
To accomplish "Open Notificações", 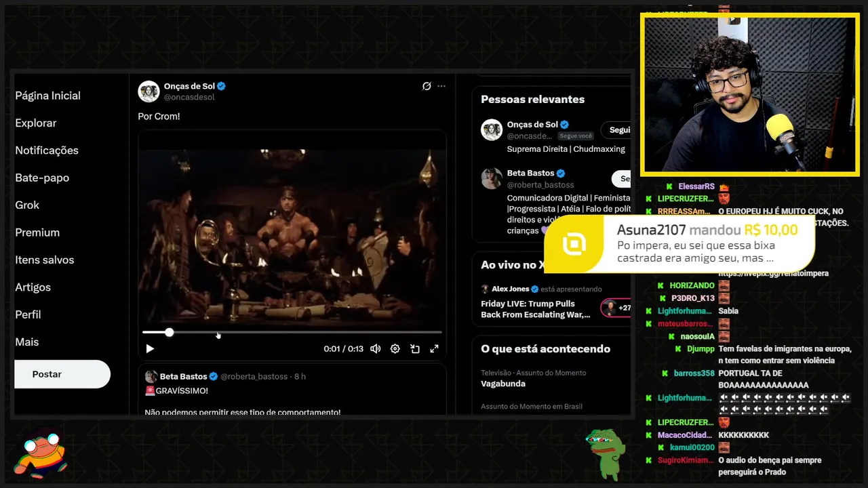I will (x=47, y=150).
